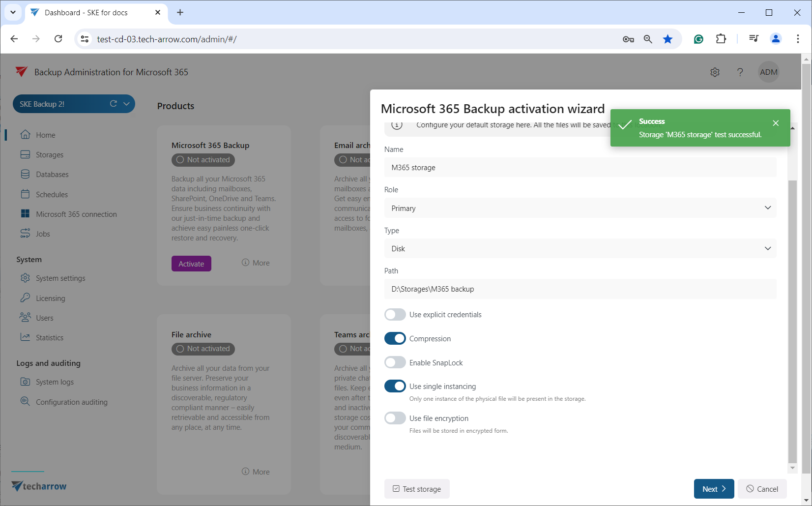The height and width of the screenshot is (506, 812).
Task: Expand the Role dropdown showing Primary
Action: pyautogui.click(x=580, y=208)
